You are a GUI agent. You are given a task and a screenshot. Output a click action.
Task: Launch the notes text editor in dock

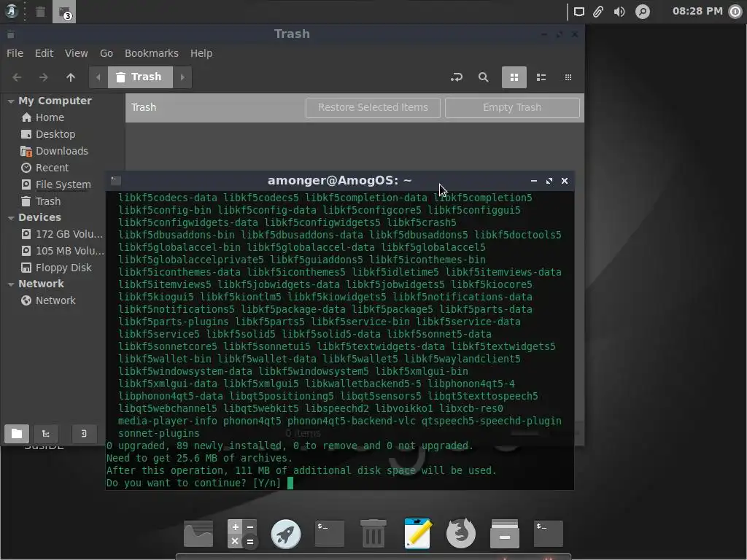[x=418, y=533]
